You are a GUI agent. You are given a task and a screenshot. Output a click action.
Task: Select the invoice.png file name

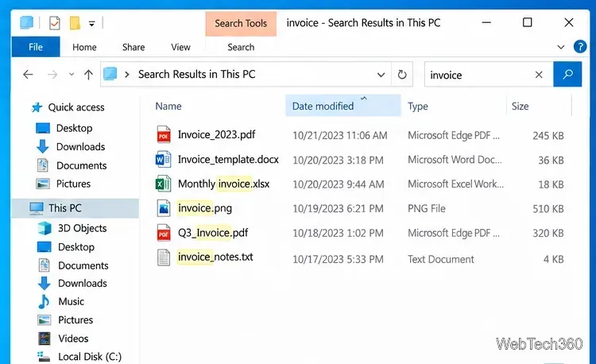pyautogui.click(x=205, y=208)
